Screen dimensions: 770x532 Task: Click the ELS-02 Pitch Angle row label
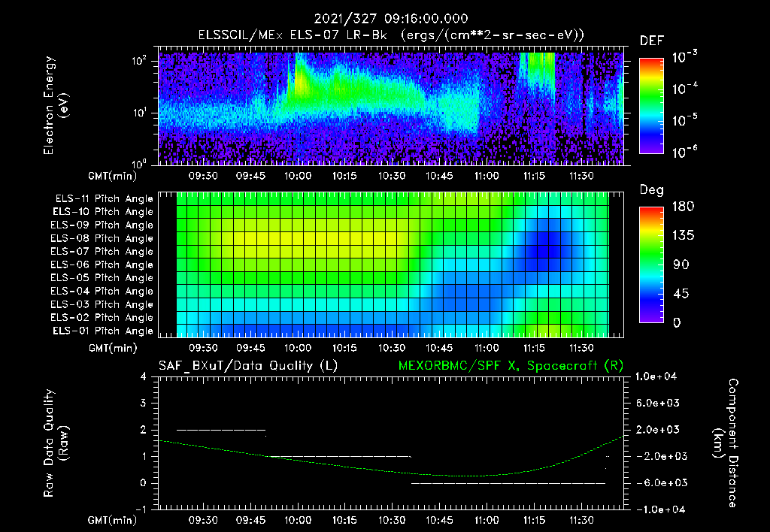102,318
